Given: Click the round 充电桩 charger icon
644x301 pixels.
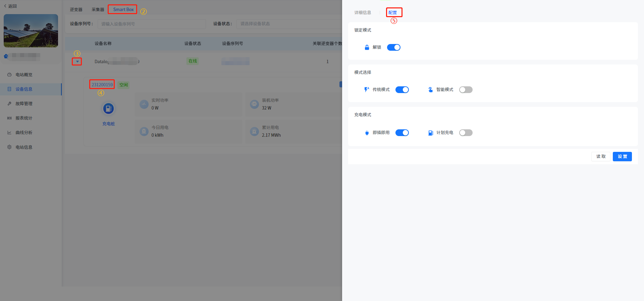Looking at the screenshot, I should [108, 109].
